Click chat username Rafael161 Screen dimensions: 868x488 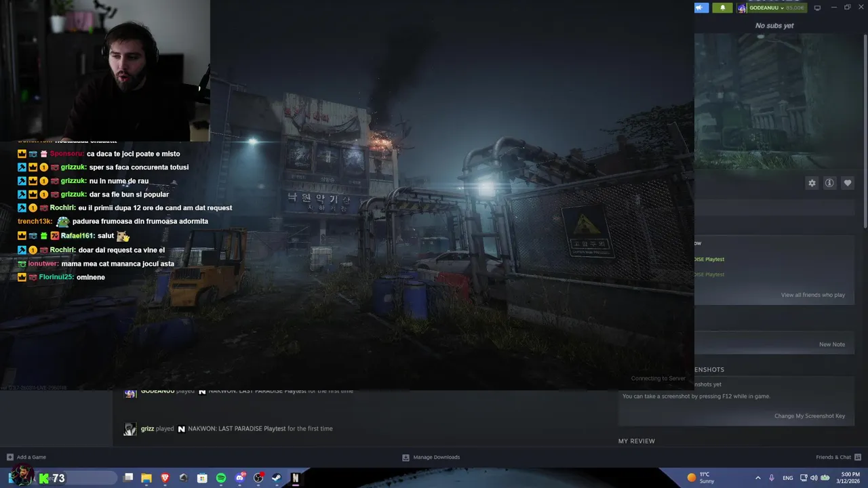(x=77, y=236)
